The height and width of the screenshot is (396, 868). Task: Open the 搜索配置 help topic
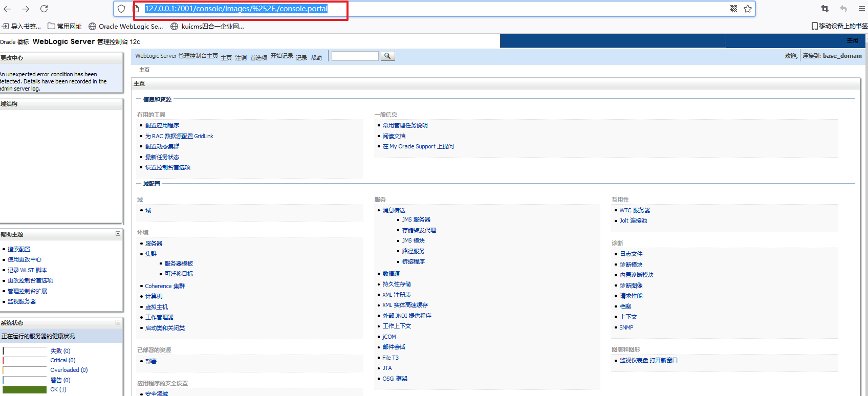(x=19, y=249)
